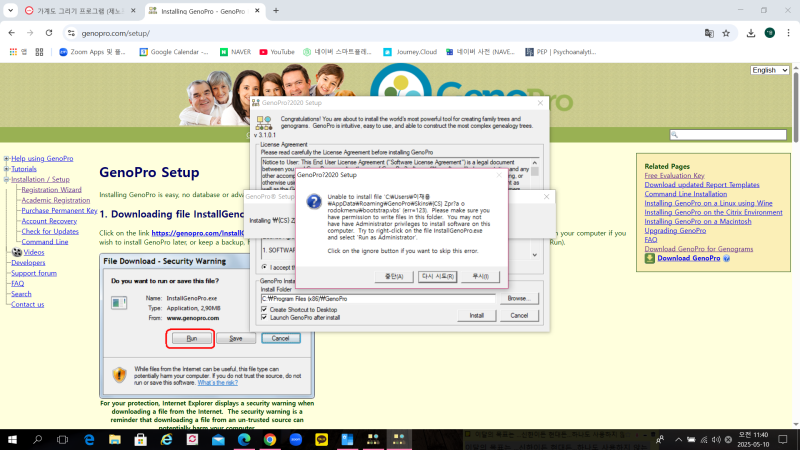Open the English language dropdown
This screenshot has height=450, width=800.
(x=770, y=70)
